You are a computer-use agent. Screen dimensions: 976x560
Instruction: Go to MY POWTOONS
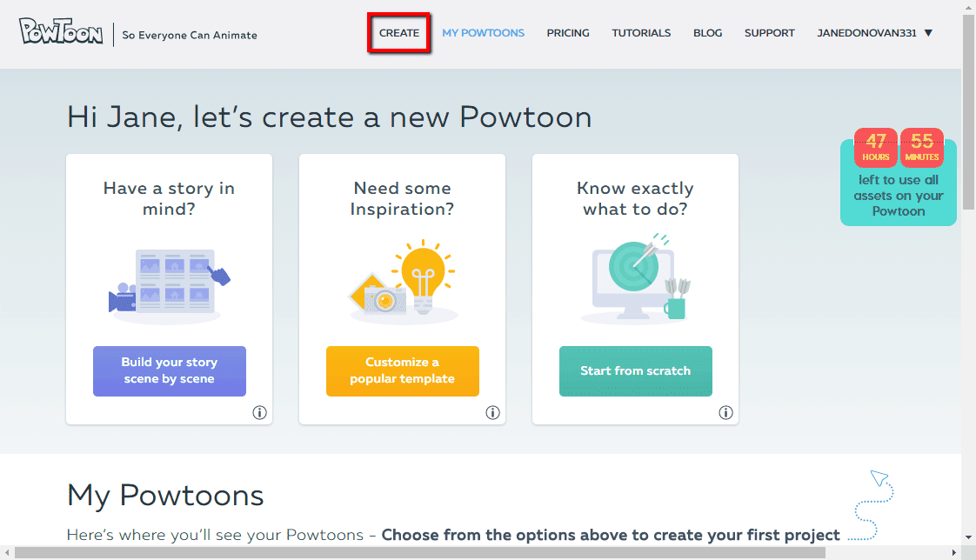(x=483, y=33)
